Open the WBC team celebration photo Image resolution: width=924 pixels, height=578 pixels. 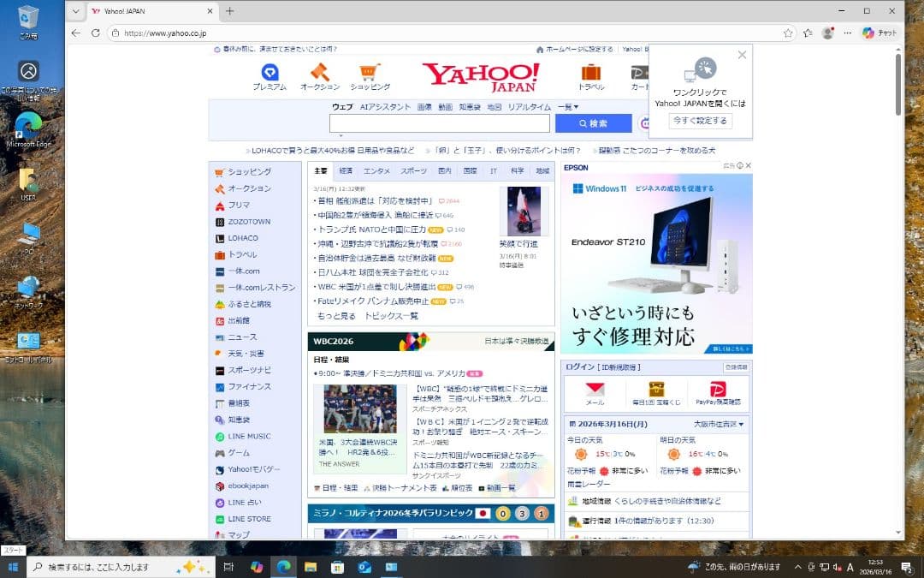(360, 408)
